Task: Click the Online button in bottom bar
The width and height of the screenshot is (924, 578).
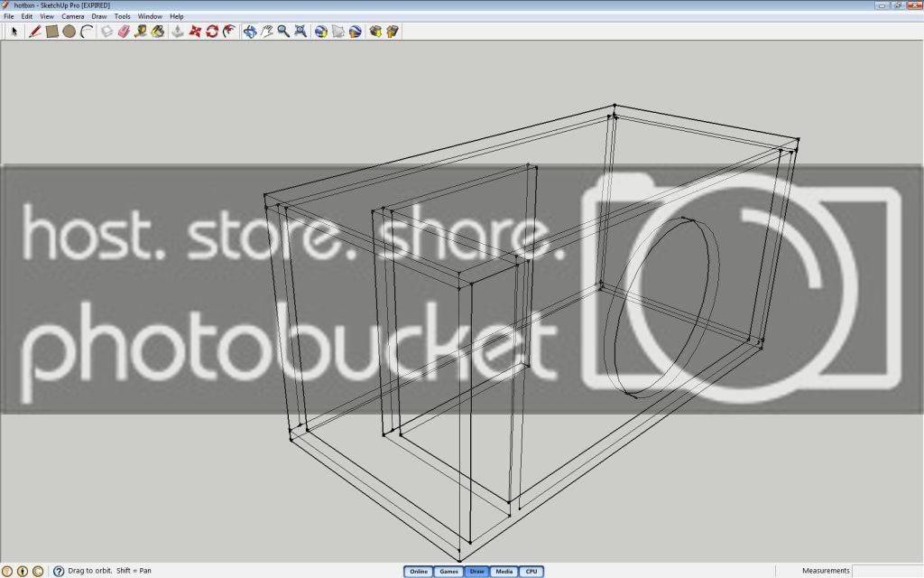Action: [x=419, y=572]
